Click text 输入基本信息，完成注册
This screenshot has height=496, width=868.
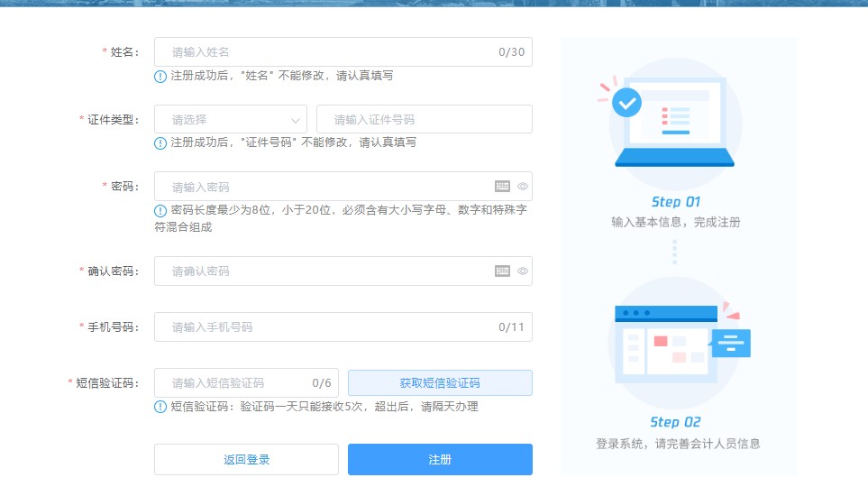[675, 223]
